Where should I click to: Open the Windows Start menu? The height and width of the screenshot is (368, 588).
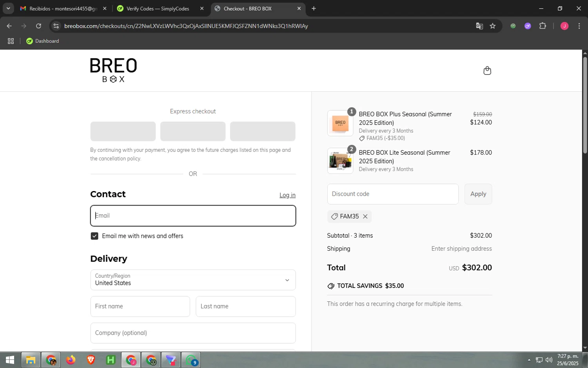pyautogui.click(x=10, y=360)
